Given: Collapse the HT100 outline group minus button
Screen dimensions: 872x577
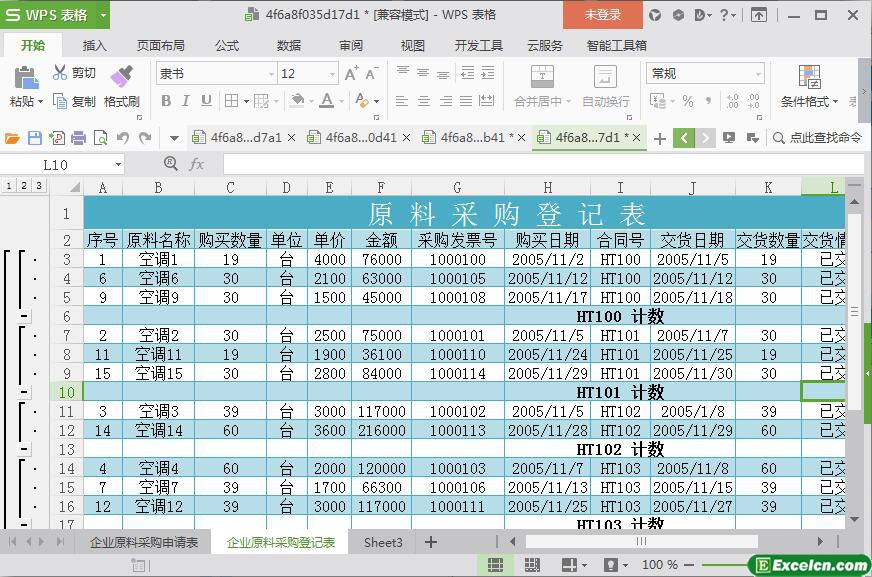Looking at the screenshot, I should 23,316.
